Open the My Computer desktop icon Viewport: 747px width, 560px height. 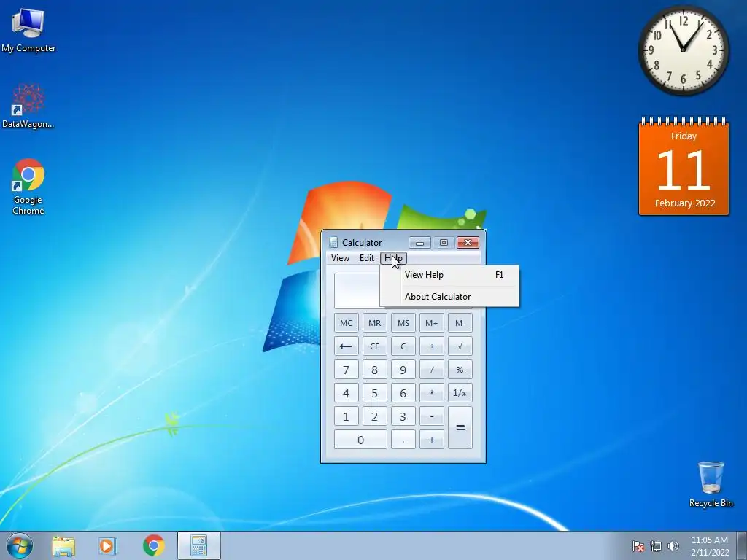tap(28, 29)
